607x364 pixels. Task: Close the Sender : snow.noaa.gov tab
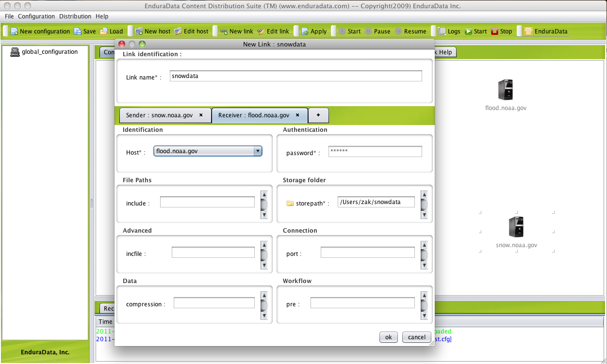201,115
